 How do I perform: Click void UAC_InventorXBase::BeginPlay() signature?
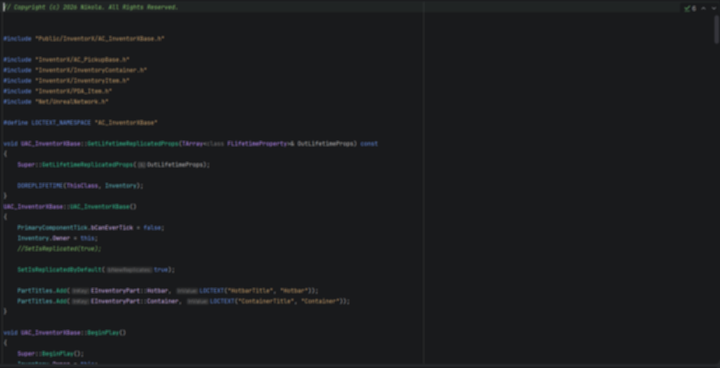(x=65, y=333)
